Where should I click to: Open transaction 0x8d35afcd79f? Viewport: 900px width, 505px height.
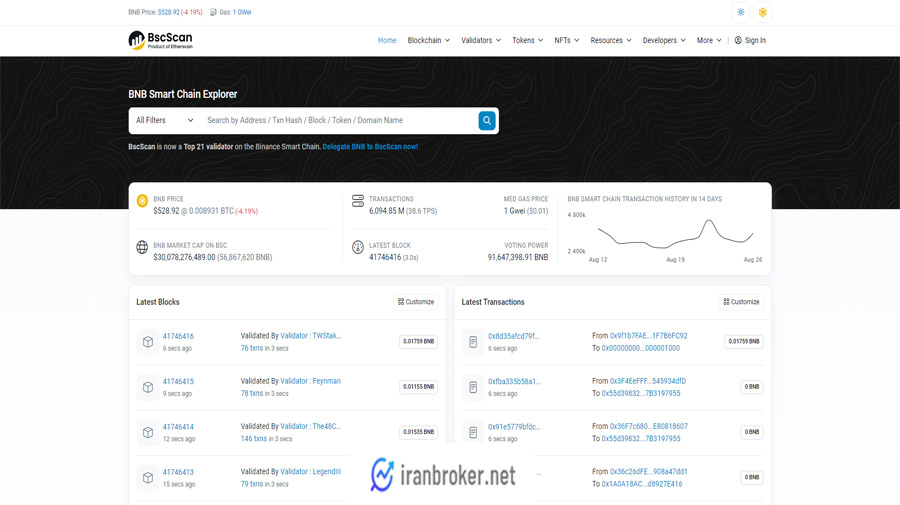[x=514, y=336]
